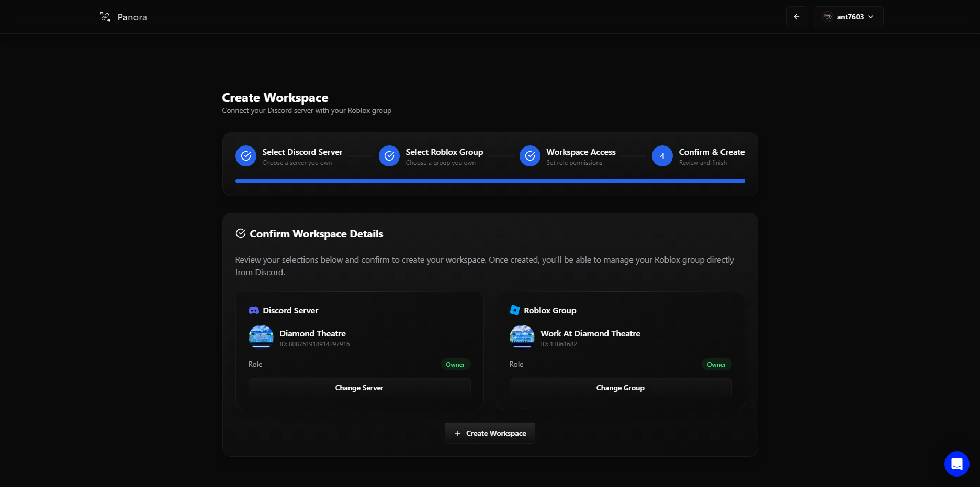Click the Work At Diamond Theatre avatar
The image size is (980, 487).
[x=522, y=336]
